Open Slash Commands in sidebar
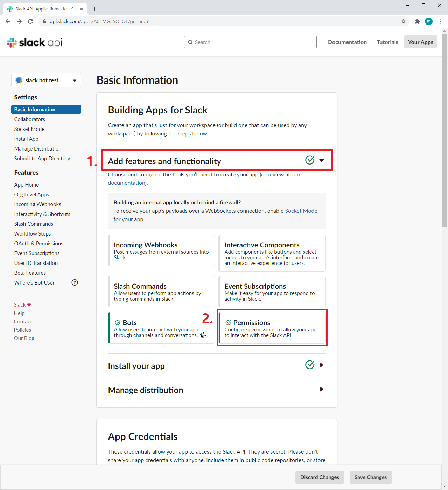Viewport: 448px width, 490px height. click(34, 224)
